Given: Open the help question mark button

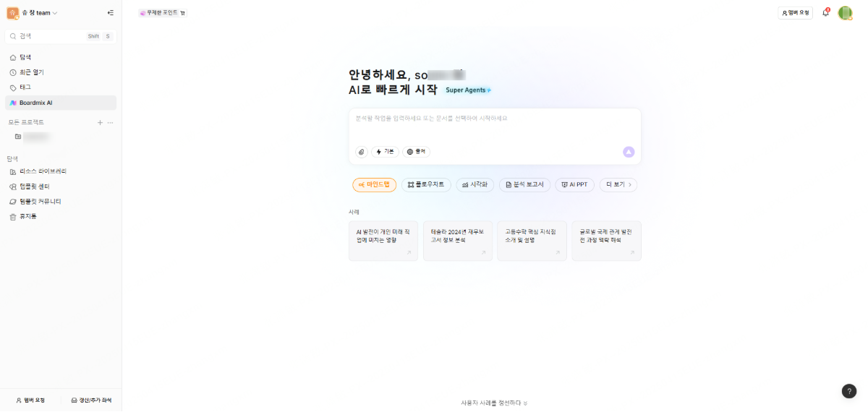Looking at the screenshot, I should click(849, 391).
